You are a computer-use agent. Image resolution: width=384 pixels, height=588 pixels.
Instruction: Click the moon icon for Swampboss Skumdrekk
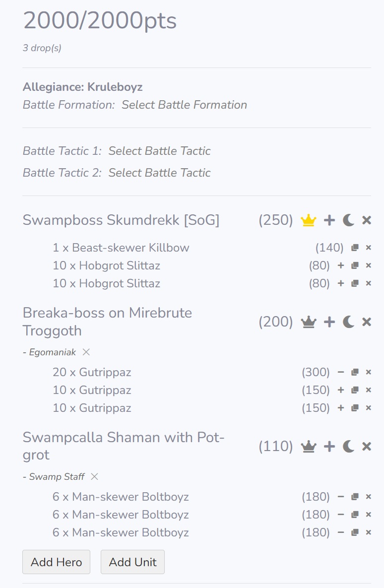[349, 220]
